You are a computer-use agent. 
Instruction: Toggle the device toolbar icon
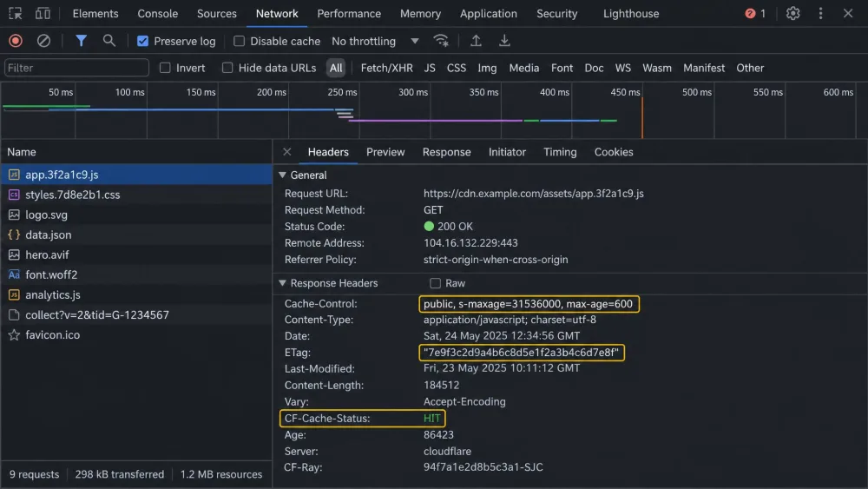43,13
